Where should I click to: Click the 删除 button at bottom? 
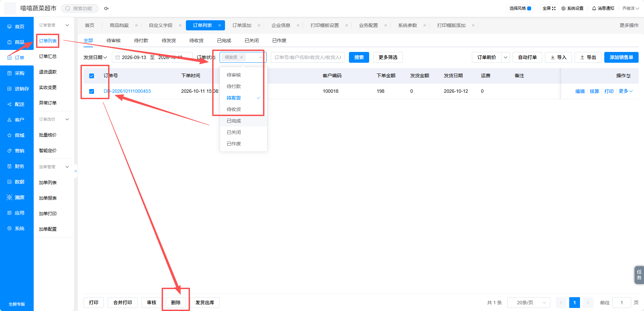point(176,303)
